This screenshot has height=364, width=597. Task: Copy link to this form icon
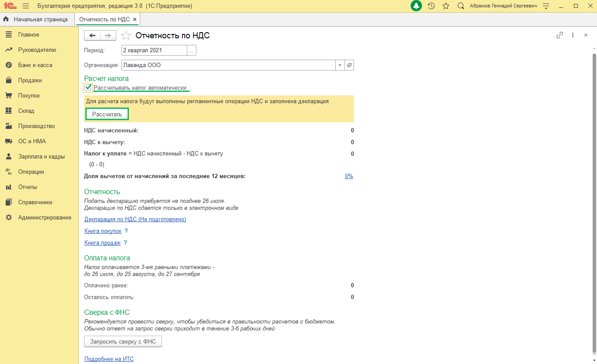[560, 35]
